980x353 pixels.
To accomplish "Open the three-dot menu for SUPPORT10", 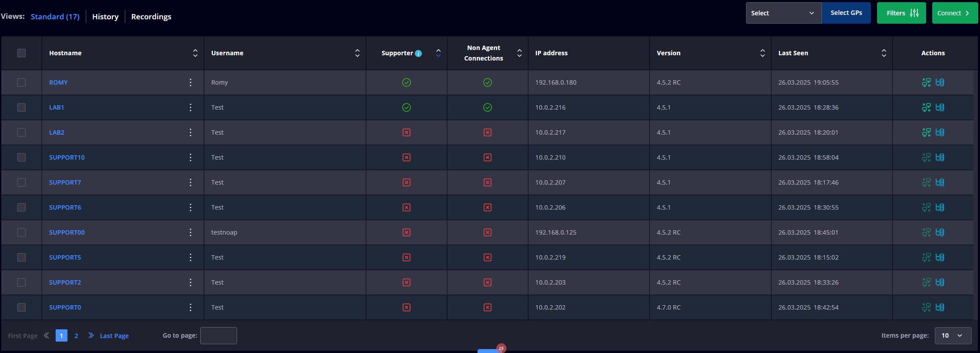I will coord(191,157).
